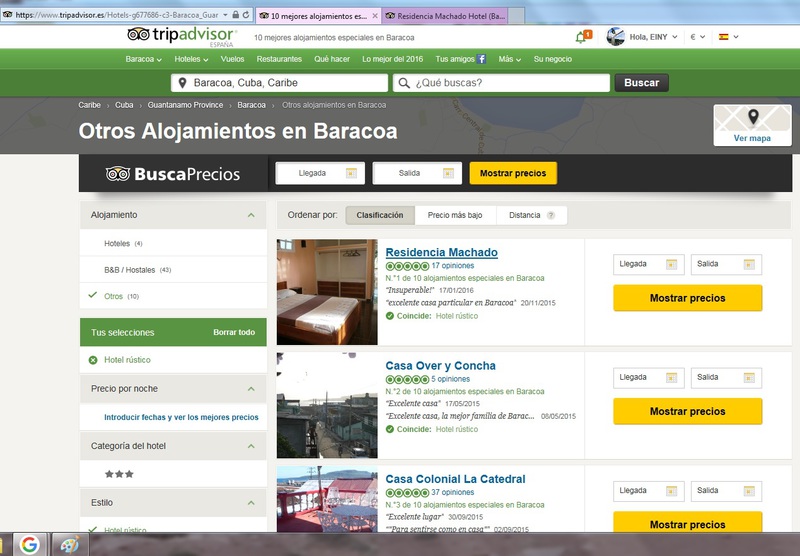Open Google Chrome from the taskbar
The image size is (800, 556).
click(29, 544)
